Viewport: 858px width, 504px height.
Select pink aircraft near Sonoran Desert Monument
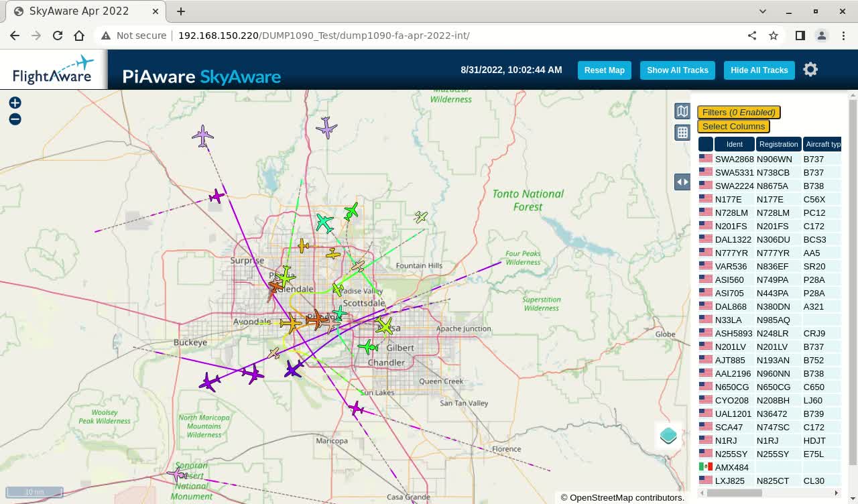click(x=177, y=475)
